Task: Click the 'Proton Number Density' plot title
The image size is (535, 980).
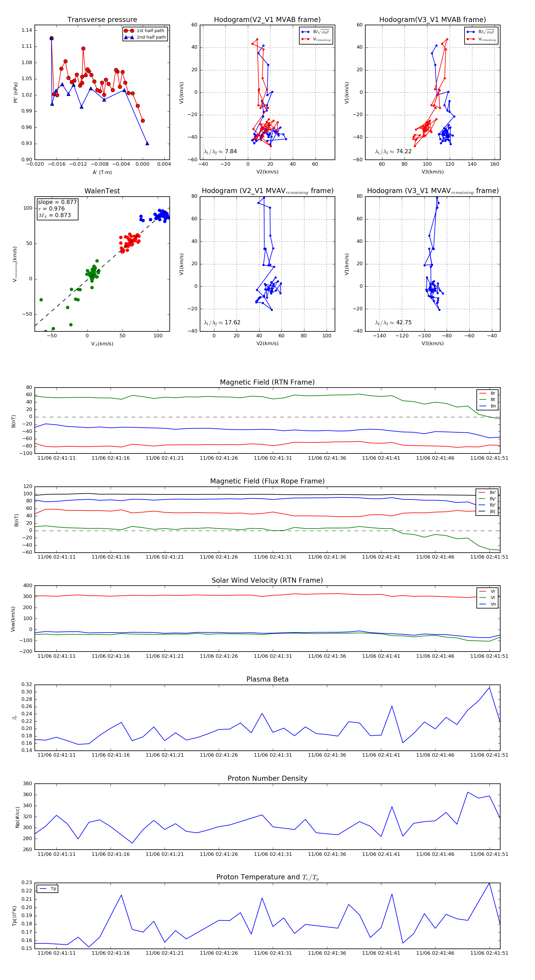Action: (267, 778)
